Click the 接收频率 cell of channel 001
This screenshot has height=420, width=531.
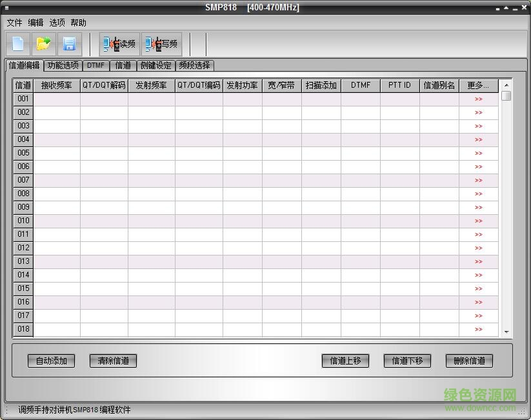tap(59, 99)
